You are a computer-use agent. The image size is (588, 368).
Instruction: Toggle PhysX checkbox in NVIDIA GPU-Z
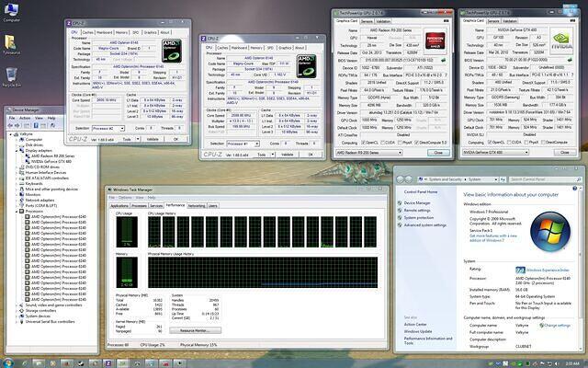[526, 143]
